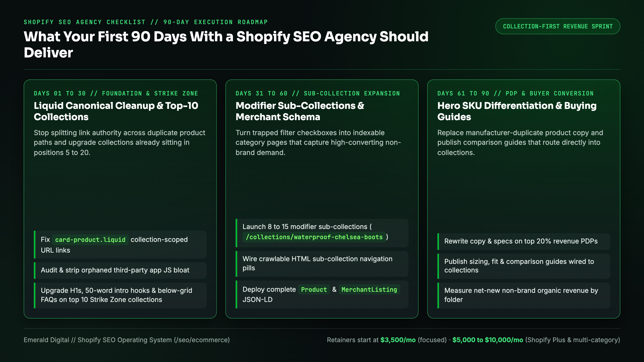Click the Product code tag

coord(314,290)
